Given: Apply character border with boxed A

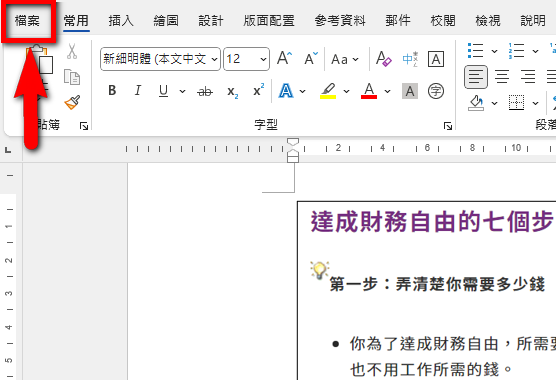Looking at the screenshot, I should (436, 59).
